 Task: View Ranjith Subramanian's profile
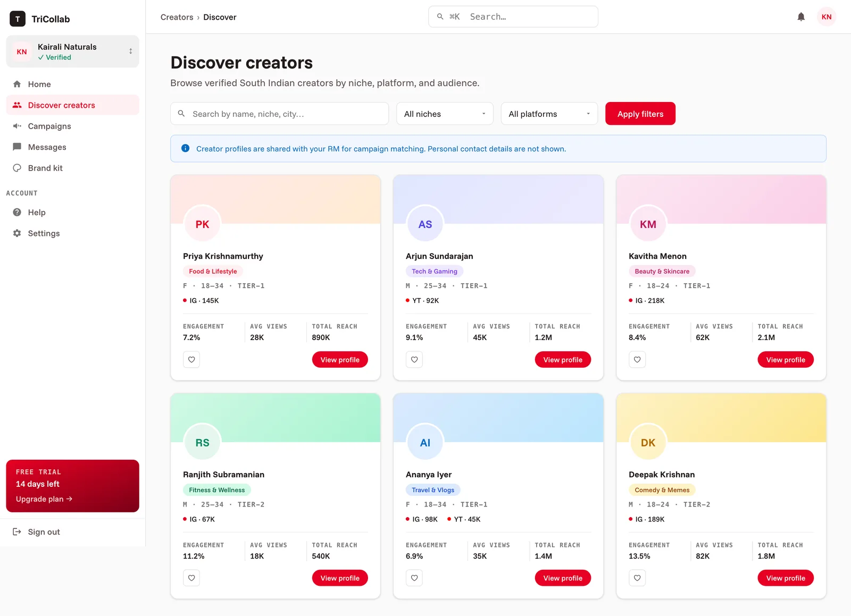(x=340, y=578)
